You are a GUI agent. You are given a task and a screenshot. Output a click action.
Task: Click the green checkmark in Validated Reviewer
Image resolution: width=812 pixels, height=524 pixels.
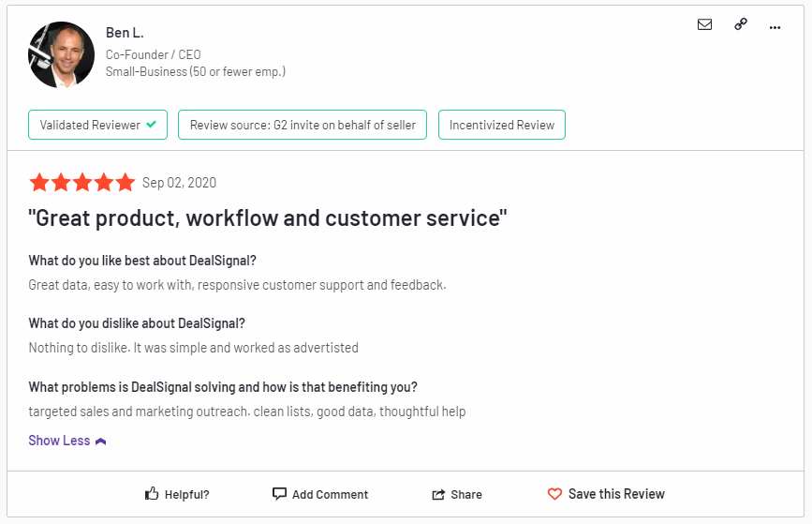coord(151,125)
